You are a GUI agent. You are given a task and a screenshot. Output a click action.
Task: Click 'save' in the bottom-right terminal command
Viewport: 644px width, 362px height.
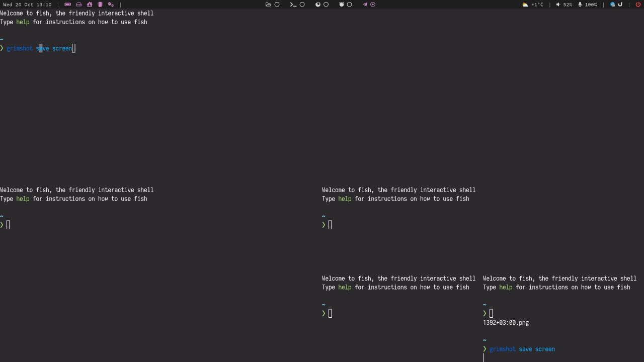click(x=526, y=349)
